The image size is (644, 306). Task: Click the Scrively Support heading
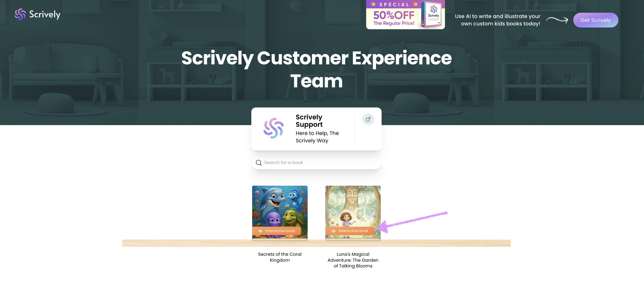click(309, 121)
